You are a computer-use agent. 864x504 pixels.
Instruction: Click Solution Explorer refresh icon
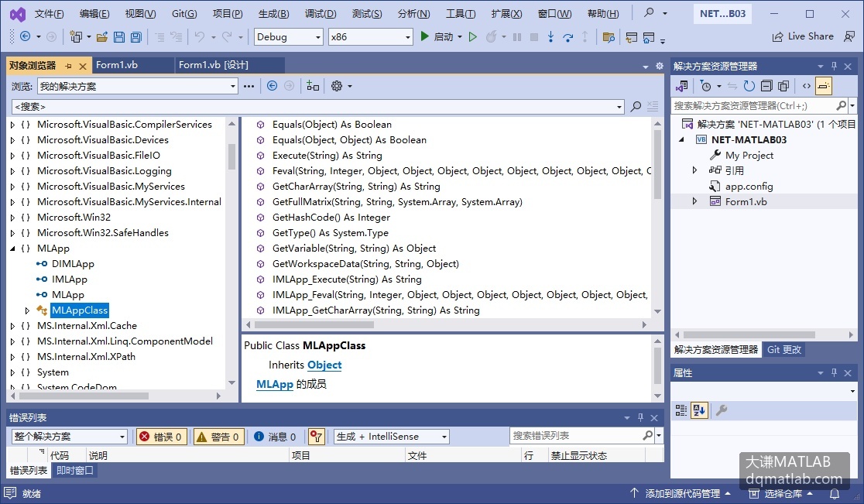click(749, 86)
